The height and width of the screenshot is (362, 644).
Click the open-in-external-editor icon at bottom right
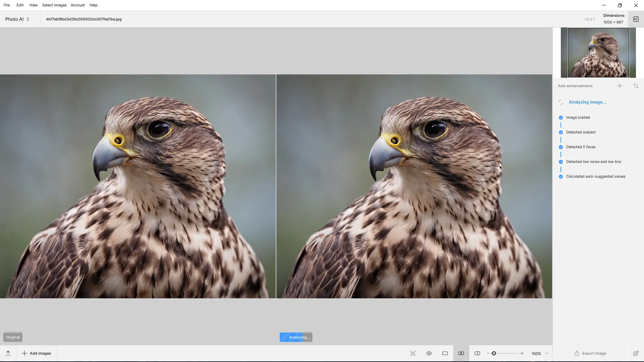636,353
